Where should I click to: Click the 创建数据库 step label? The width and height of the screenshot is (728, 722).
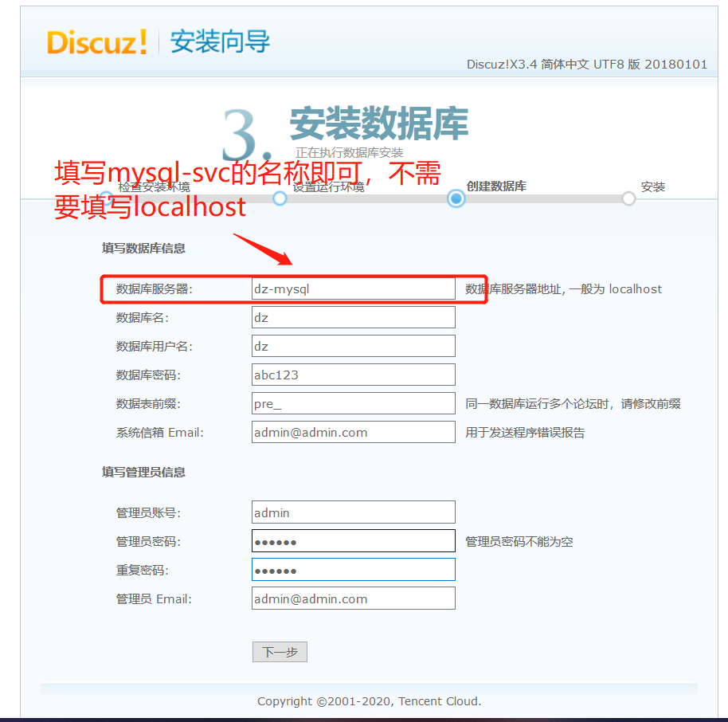[x=496, y=186]
